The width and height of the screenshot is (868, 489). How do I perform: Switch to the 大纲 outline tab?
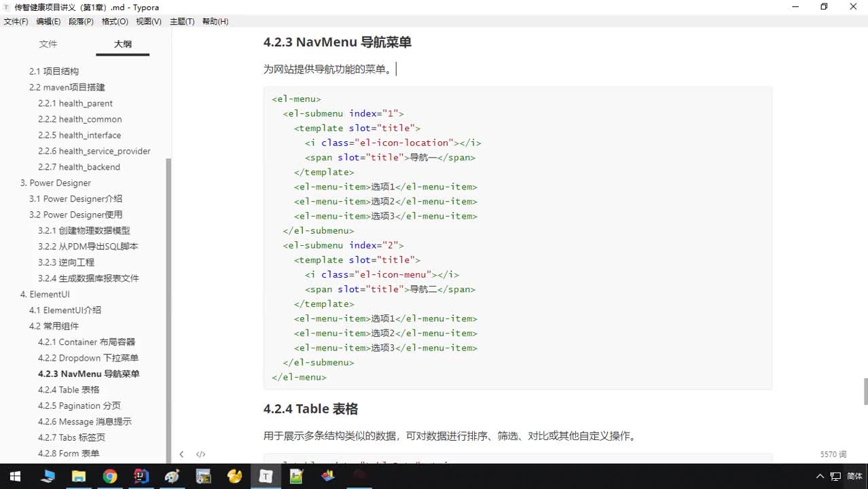[x=123, y=44]
